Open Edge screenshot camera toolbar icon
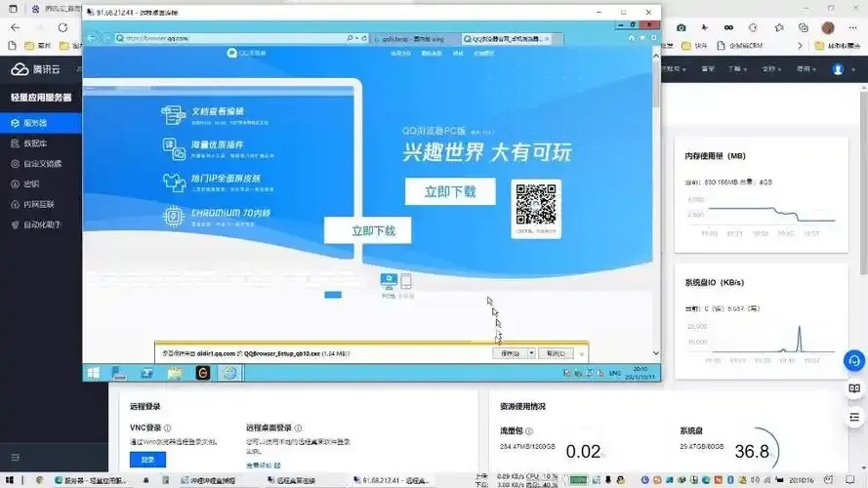 click(x=682, y=27)
